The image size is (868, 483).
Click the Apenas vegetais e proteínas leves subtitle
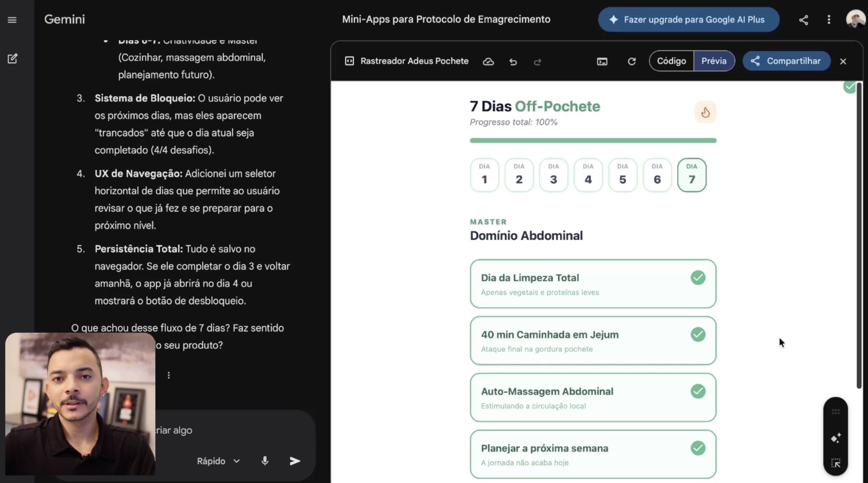click(x=540, y=293)
